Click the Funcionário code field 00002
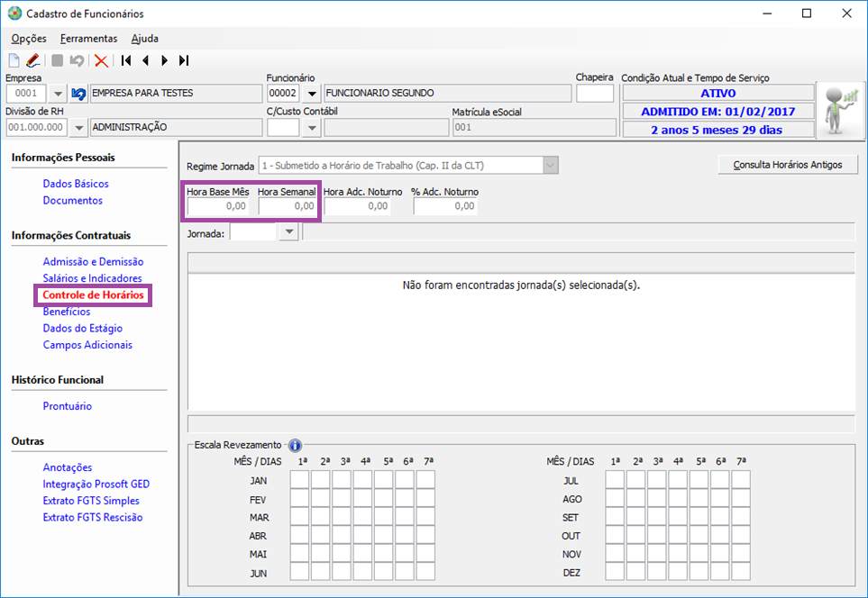This screenshot has width=868, height=598. (283, 94)
